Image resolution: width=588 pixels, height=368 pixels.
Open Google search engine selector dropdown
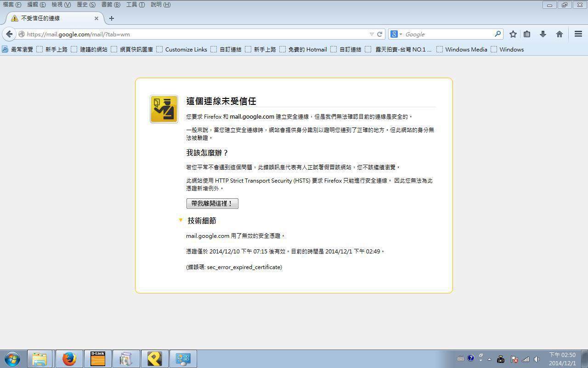tap(396, 34)
